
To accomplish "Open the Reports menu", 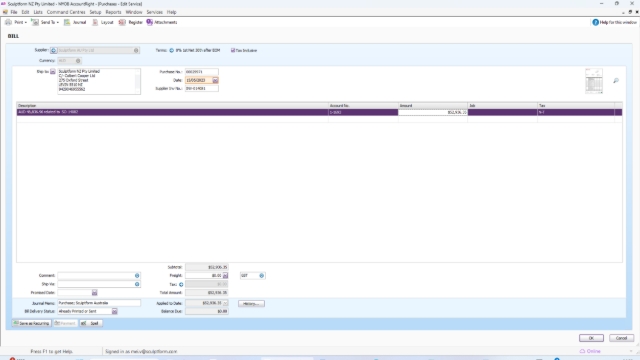I will [x=113, y=12].
